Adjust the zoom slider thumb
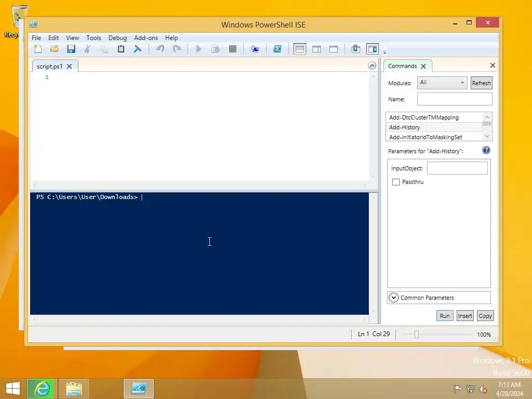The width and height of the screenshot is (532, 399). pyautogui.click(x=417, y=335)
